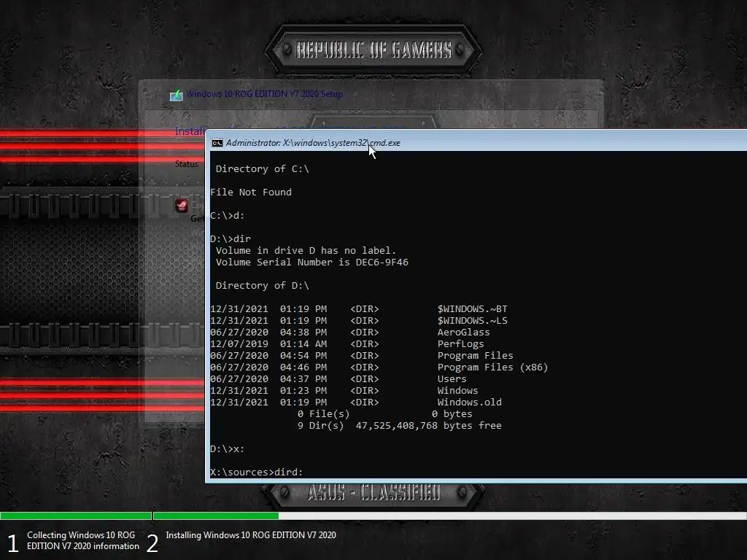Click 'Collecting Windows 10 ROG EDITION V7 2020 information' step

(83, 540)
